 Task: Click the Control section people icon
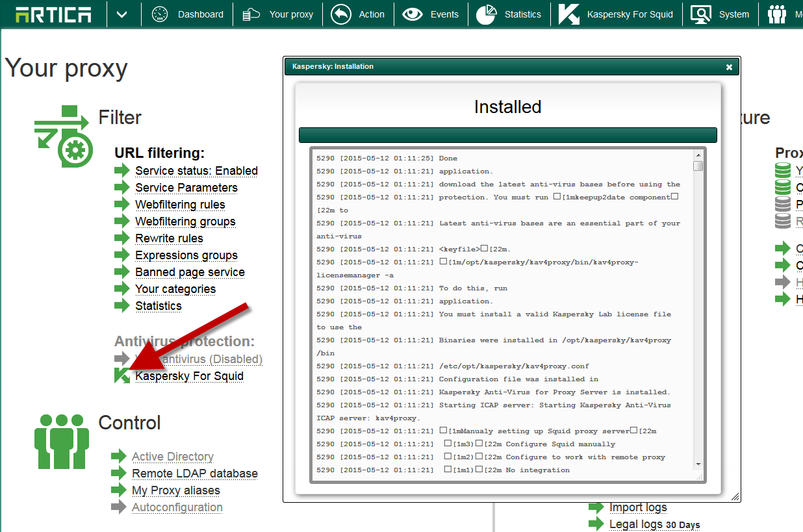click(62, 441)
